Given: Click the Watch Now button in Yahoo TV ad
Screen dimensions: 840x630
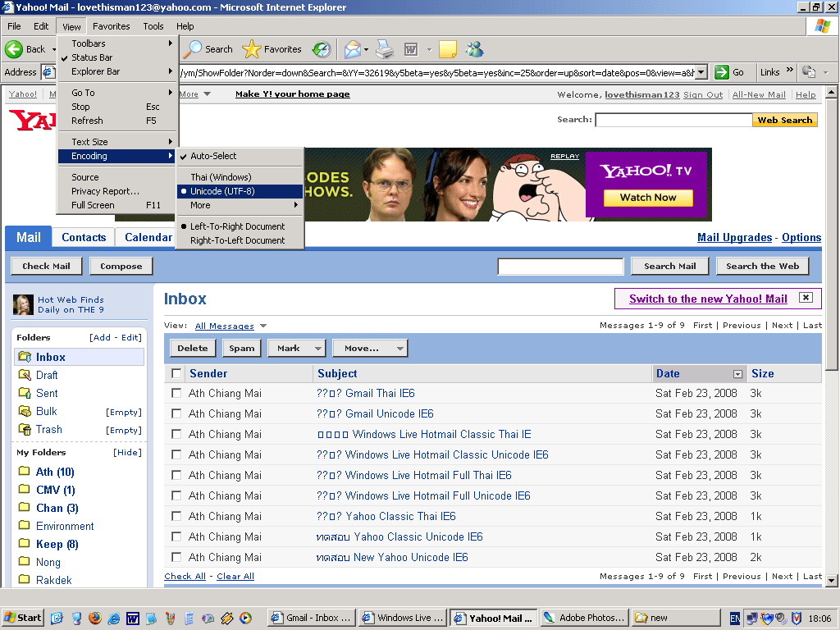Looking at the screenshot, I should (x=648, y=198).
